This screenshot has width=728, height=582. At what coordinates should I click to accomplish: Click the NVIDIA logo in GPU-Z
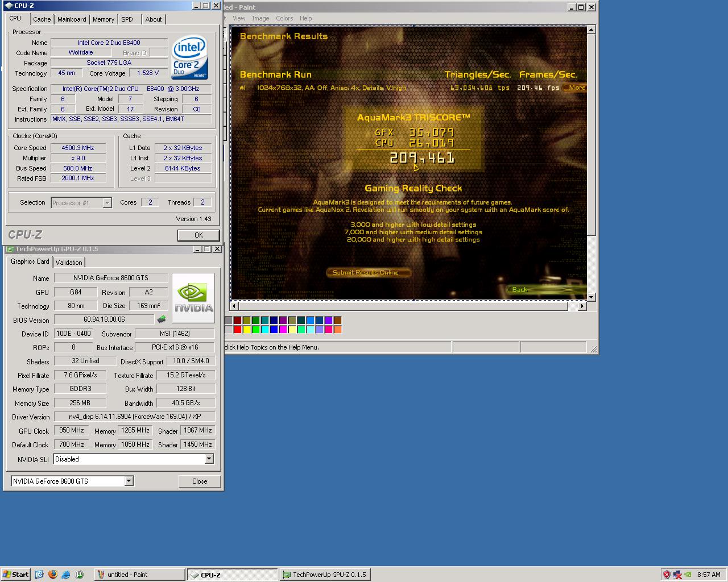(x=193, y=298)
